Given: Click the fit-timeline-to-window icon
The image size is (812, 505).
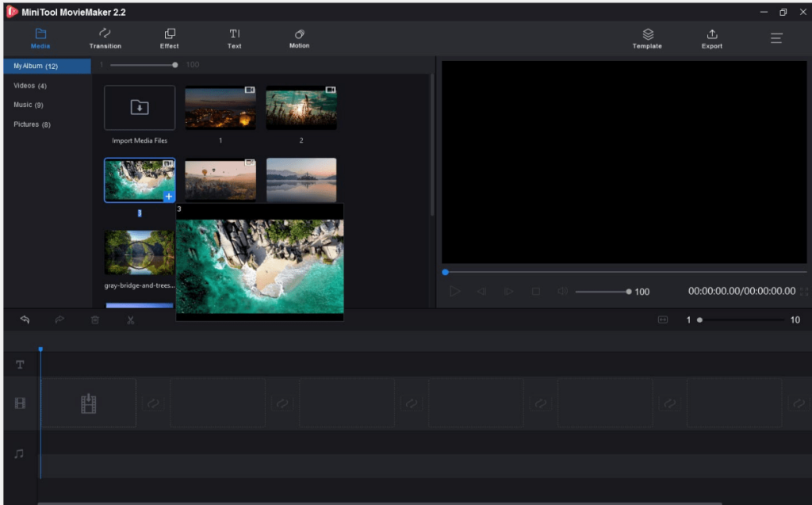Looking at the screenshot, I should point(665,319).
